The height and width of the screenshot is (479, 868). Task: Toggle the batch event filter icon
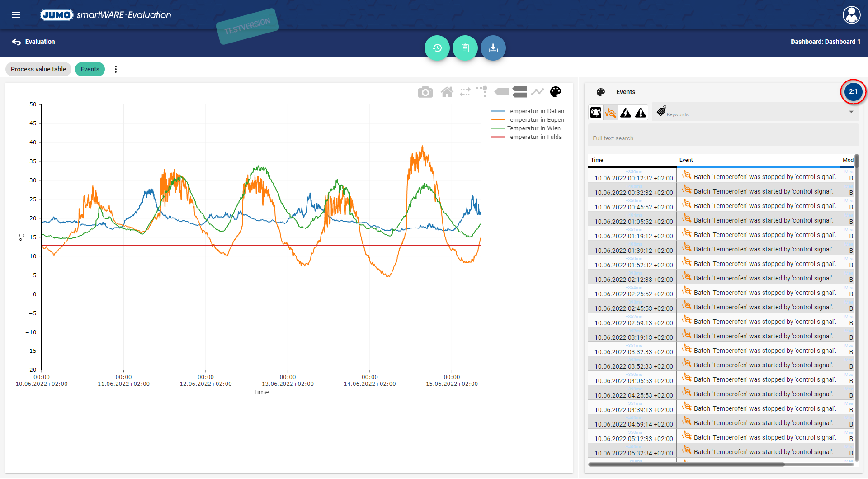[x=611, y=113]
